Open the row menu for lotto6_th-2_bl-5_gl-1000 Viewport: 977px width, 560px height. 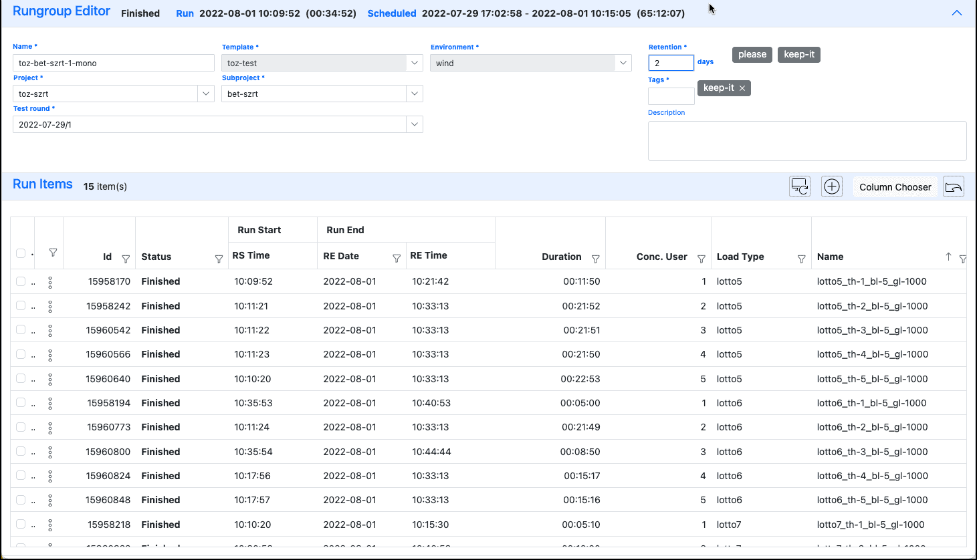pos(50,428)
